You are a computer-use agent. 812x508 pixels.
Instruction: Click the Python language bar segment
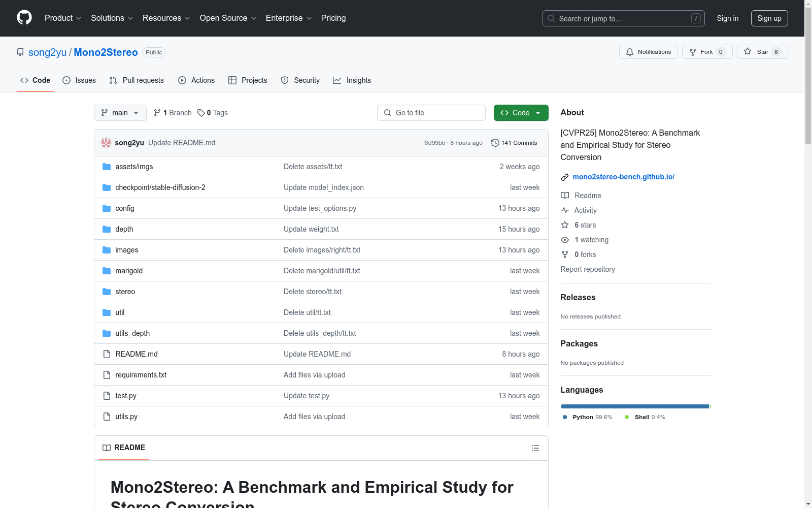634,406
